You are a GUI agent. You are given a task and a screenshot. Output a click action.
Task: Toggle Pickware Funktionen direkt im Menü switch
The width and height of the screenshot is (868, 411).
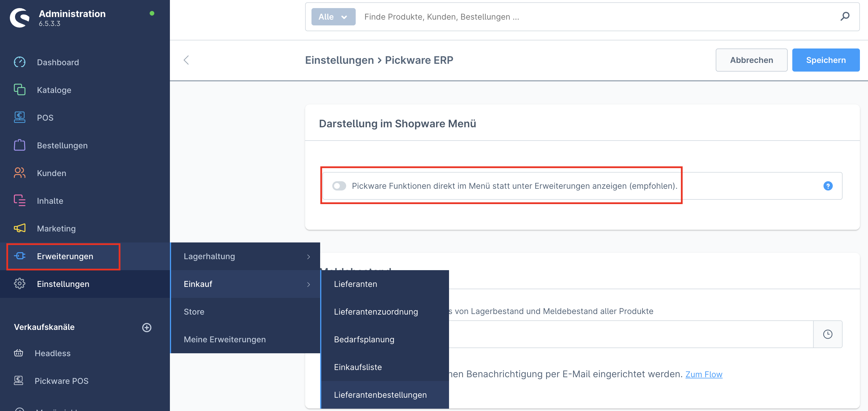point(339,186)
